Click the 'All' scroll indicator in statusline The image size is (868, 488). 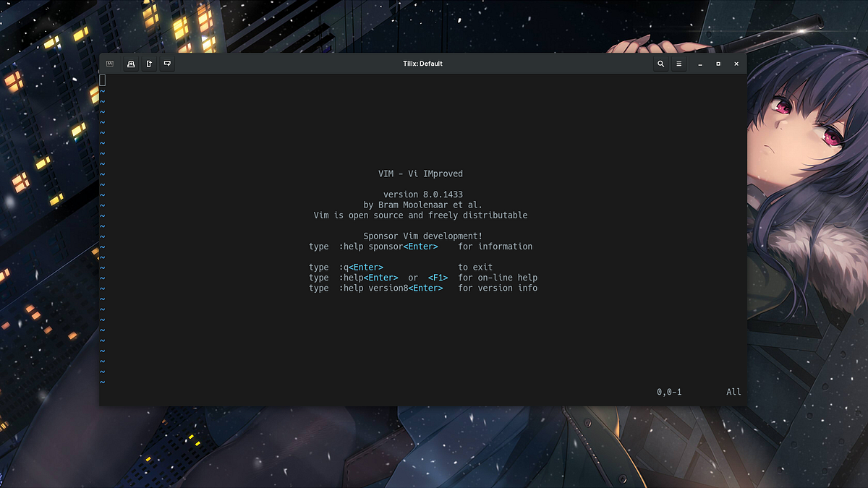tap(733, 392)
